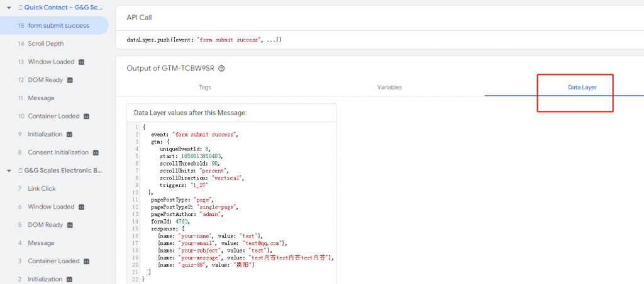Click the code badge beside DOM Ready event 12

click(x=70, y=80)
